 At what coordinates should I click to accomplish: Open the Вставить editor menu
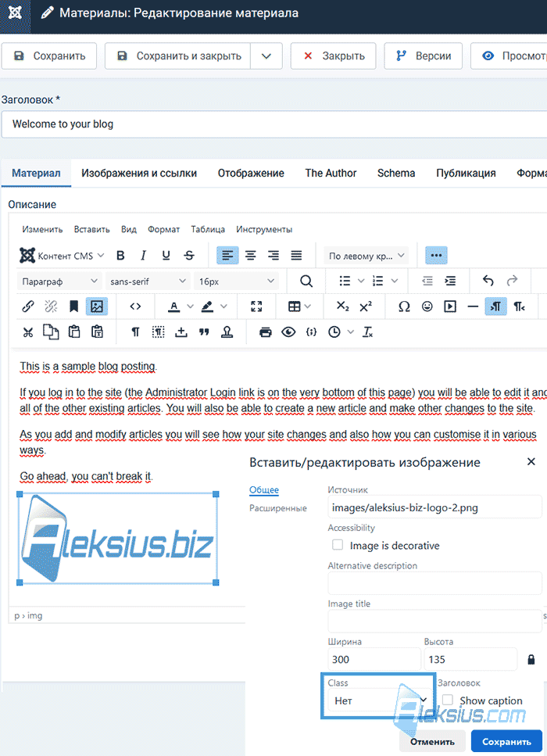(x=91, y=230)
